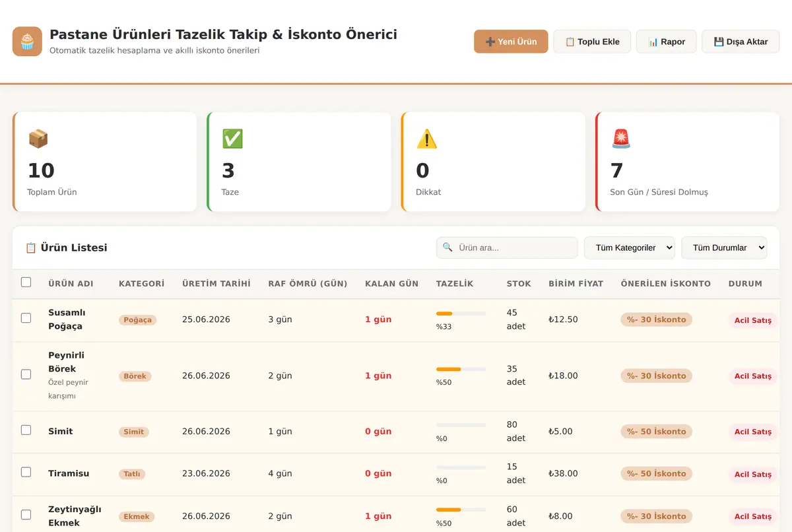Select the Simit row checkbox
The height and width of the screenshot is (532, 792).
pyautogui.click(x=26, y=430)
